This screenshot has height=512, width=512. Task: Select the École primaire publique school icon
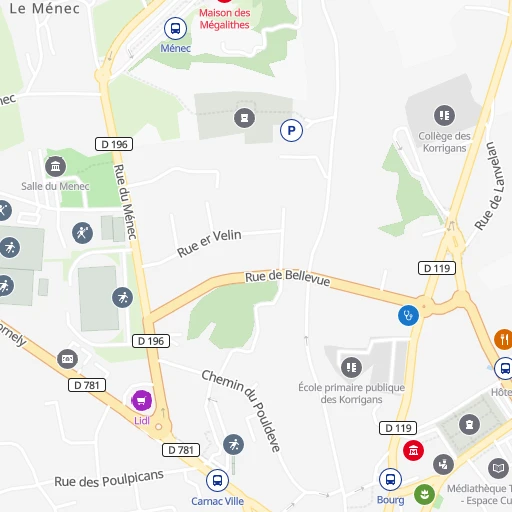(x=351, y=367)
